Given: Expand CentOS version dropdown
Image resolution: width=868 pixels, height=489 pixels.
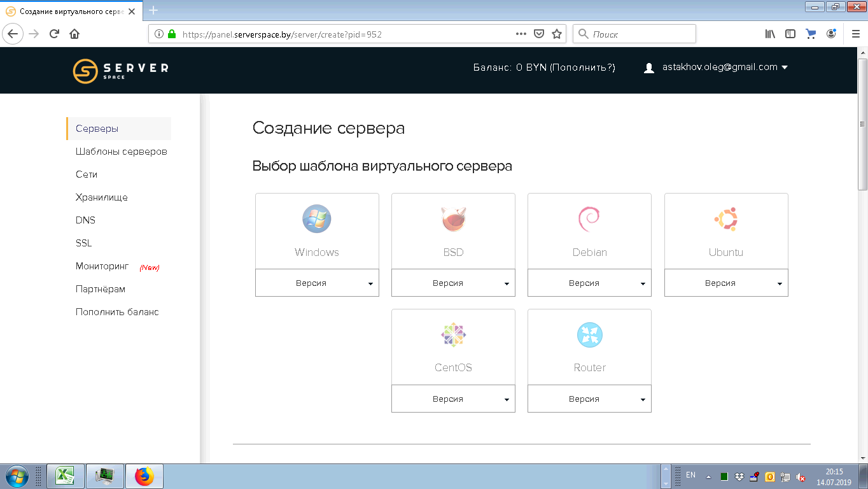Looking at the screenshot, I should pos(453,399).
